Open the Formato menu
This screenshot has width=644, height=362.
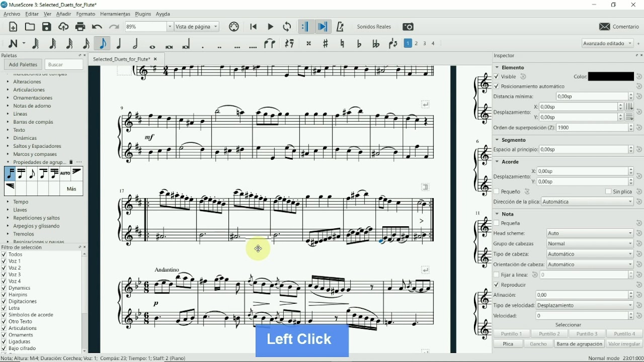point(86,14)
